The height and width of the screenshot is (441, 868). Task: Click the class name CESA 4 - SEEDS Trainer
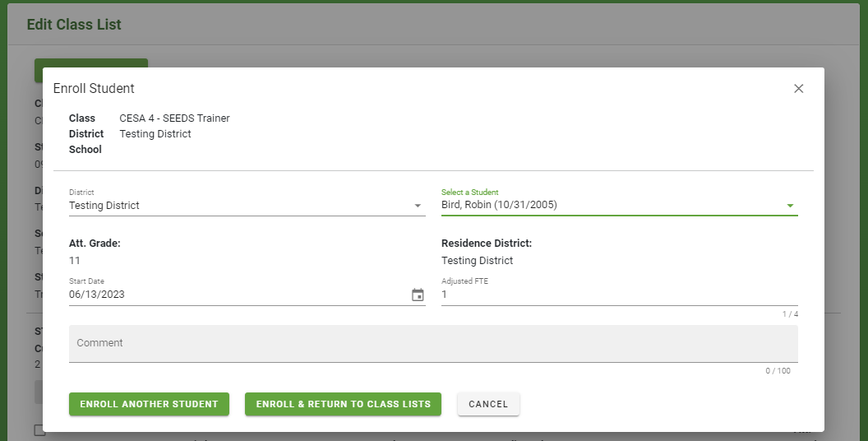pos(174,118)
